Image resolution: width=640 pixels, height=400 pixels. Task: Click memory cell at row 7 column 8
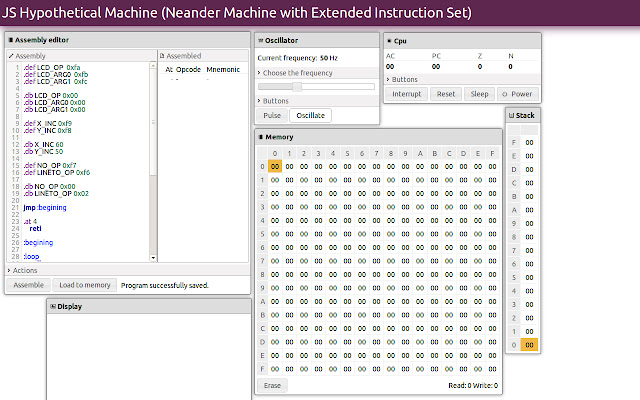391,261
